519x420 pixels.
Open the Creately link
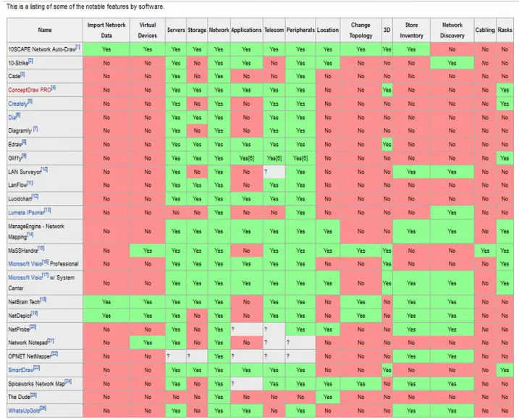[18, 104]
